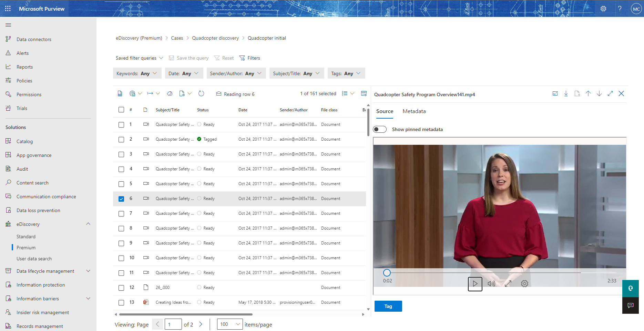Click the Tag button below the video

pyautogui.click(x=388, y=306)
